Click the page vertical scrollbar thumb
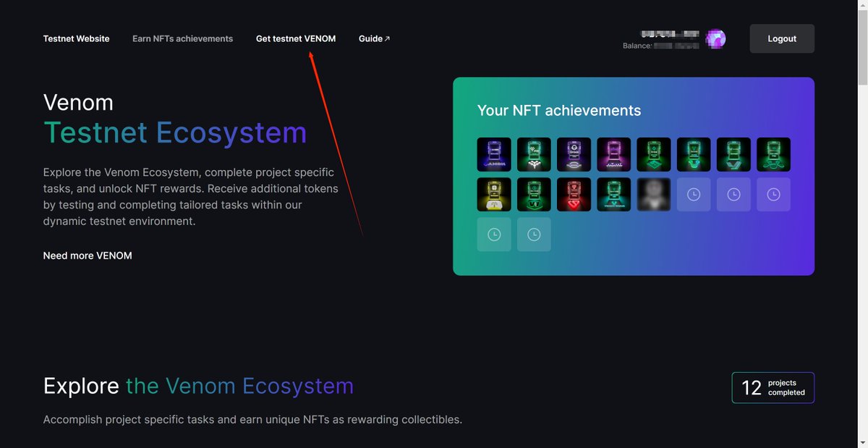The height and width of the screenshot is (448, 868). [862, 48]
